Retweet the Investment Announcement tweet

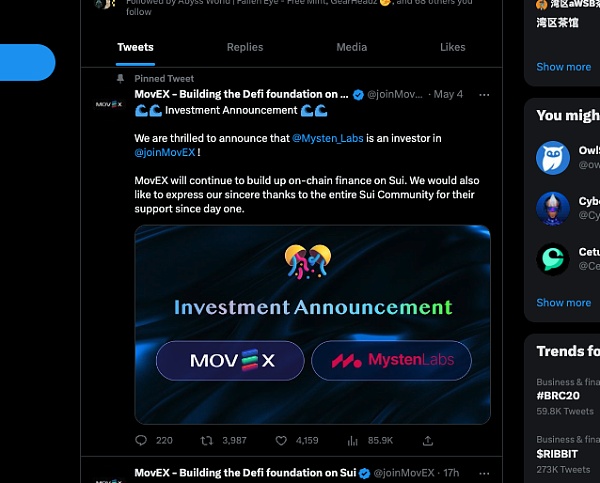207,441
